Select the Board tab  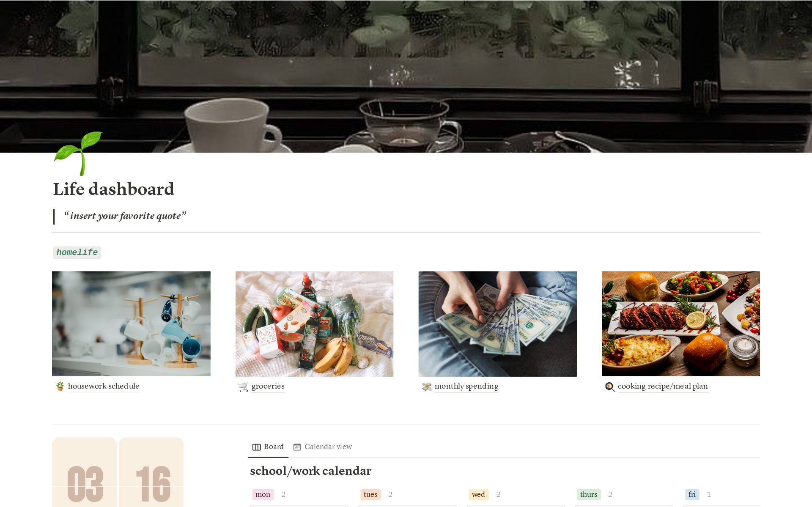coord(268,447)
